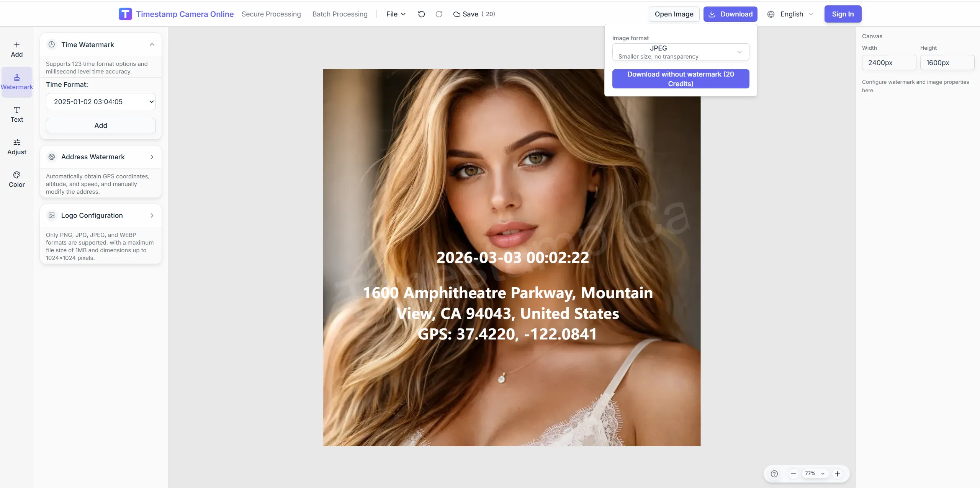Expand the Address Watermark section
980x488 pixels.
[x=152, y=157]
